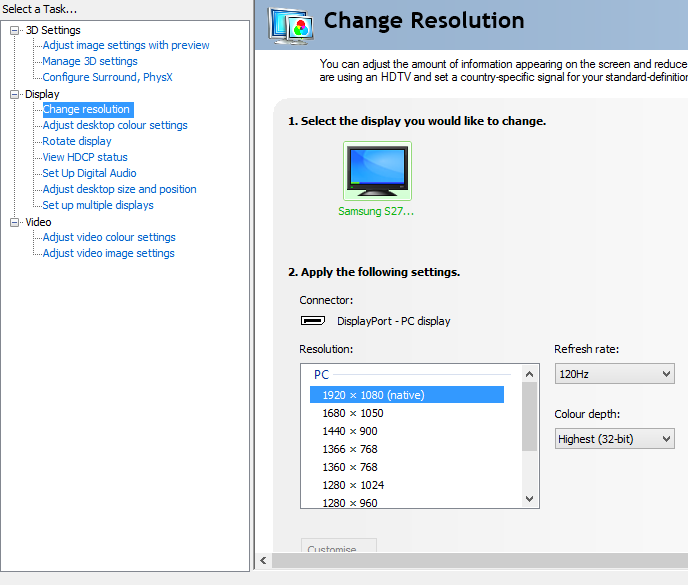Viewport: 688px width, 585px height.
Task: Click the resolution list scroll down arrow
Action: [530, 499]
